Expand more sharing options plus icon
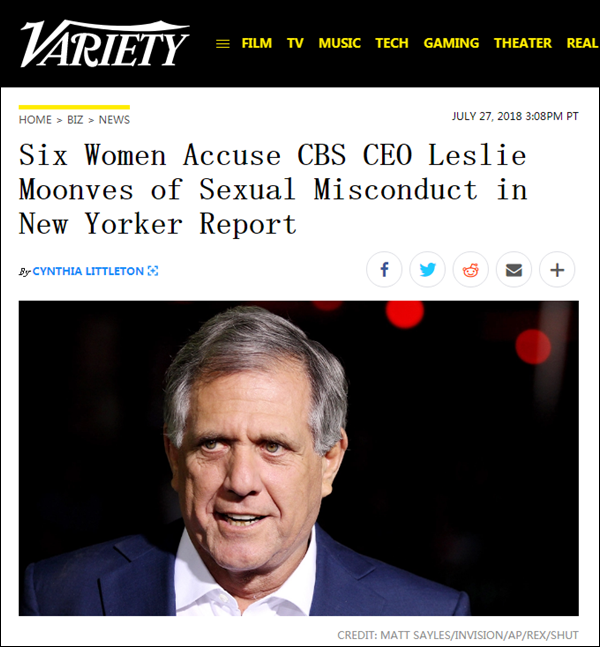Viewport: 600px width, 647px height. point(557,270)
